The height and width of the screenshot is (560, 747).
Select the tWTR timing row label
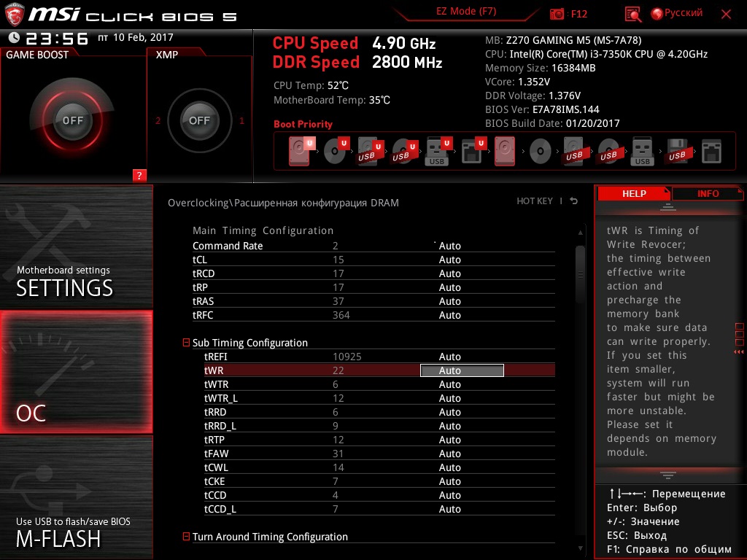click(216, 384)
